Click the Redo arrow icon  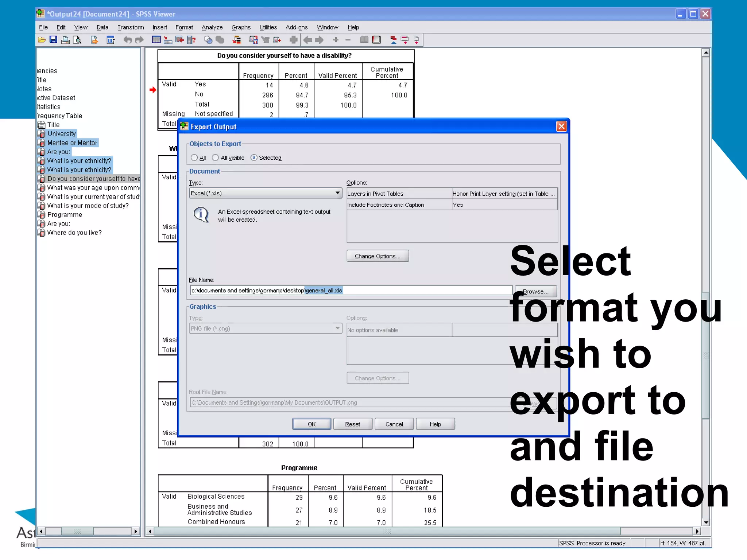pyautogui.click(x=139, y=40)
